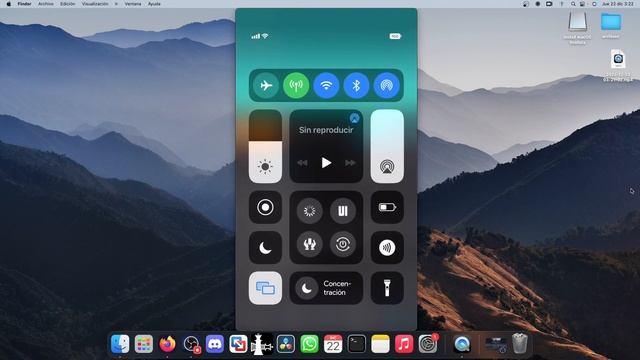Tap the NFC tag reader tile

coord(387,248)
